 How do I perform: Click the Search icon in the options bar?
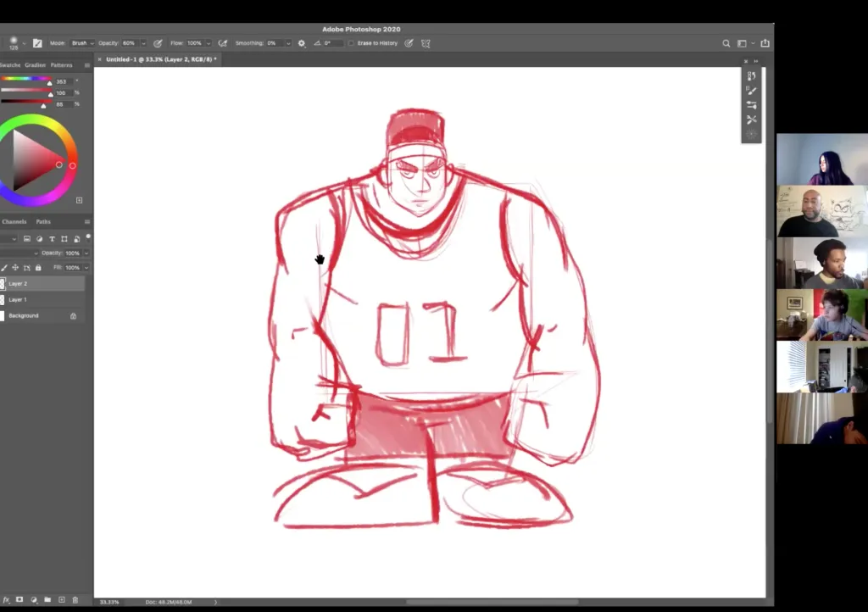coord(726,43)
